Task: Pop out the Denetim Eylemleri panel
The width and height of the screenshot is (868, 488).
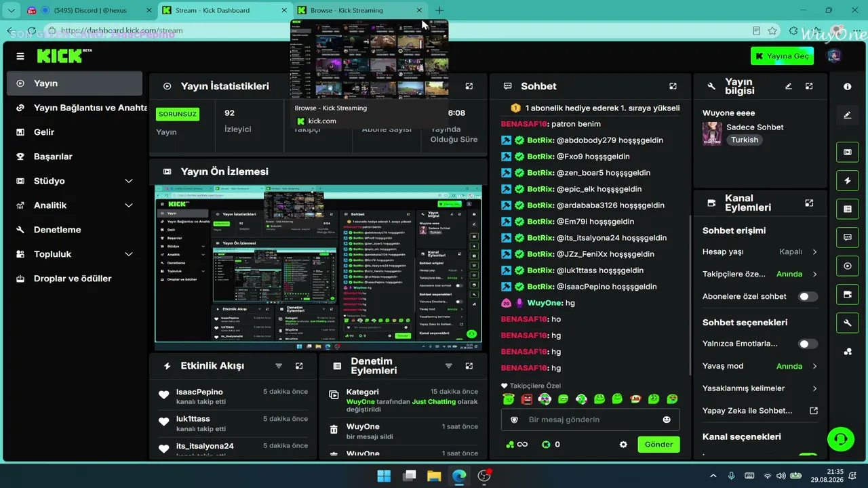Action: pos(469,366)
